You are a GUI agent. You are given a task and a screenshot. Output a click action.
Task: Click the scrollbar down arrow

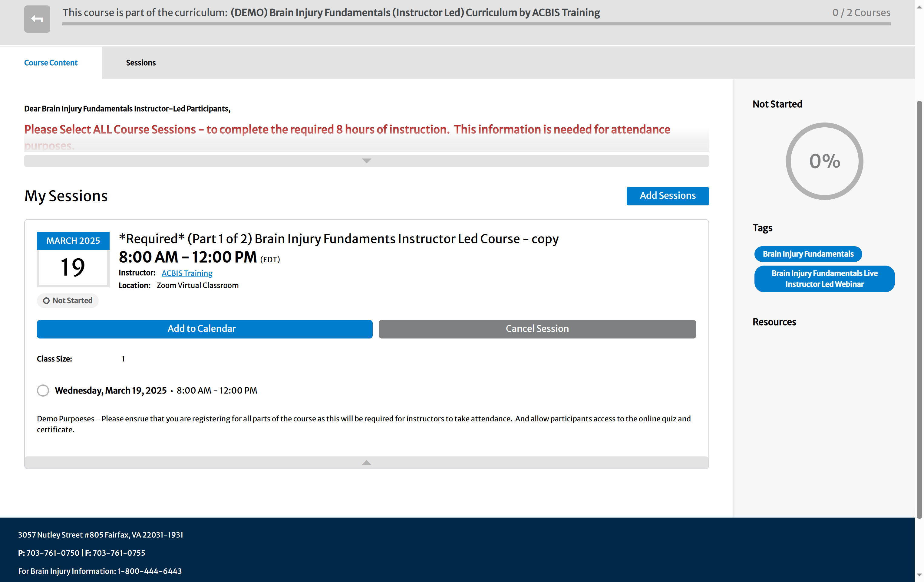[919, 575]
